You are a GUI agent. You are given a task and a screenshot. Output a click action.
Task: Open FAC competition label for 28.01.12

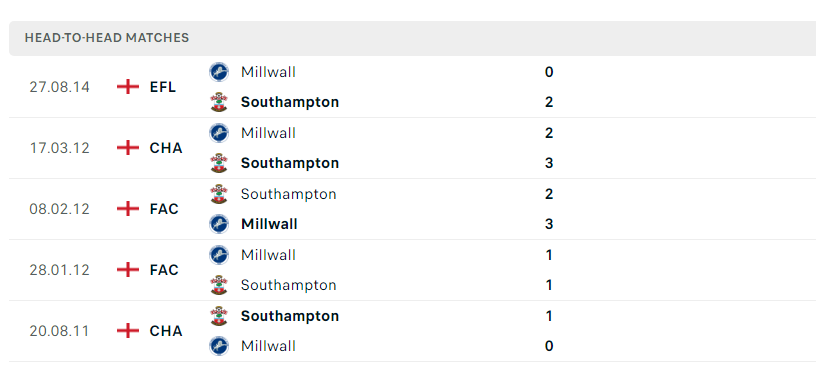click(164, 270)
